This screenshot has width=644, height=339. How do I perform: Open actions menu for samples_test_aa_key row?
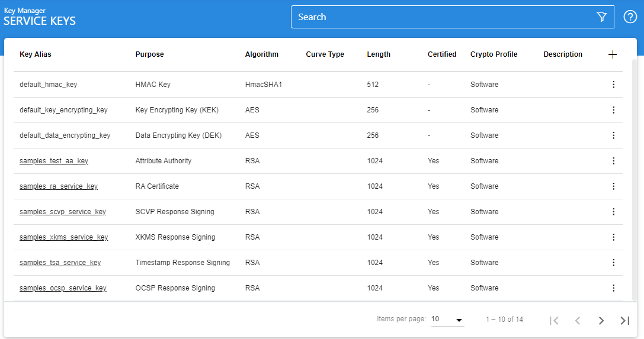[x=613, y=161]
